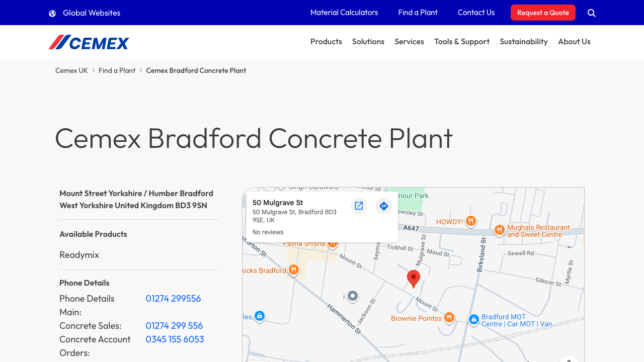Select the CEMEX logo
644x362 pixels.
click(x=89, y=43)
